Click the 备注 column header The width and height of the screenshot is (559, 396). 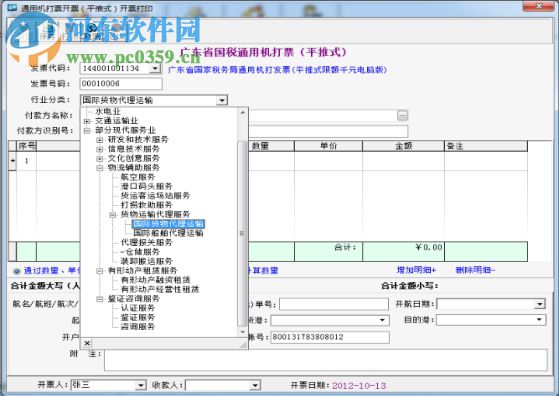[x=486, y=146]
